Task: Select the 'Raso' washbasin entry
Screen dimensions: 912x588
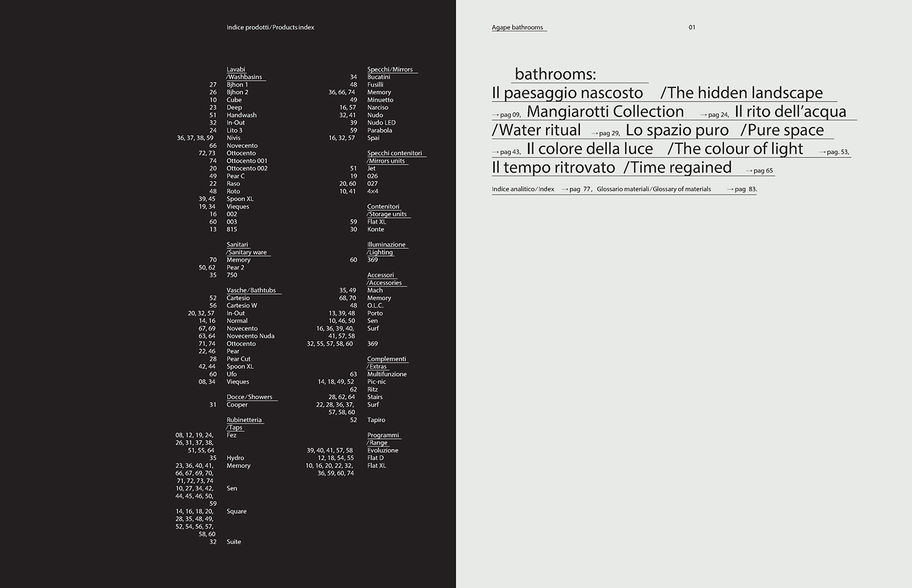Action: (x=233, y=184)
